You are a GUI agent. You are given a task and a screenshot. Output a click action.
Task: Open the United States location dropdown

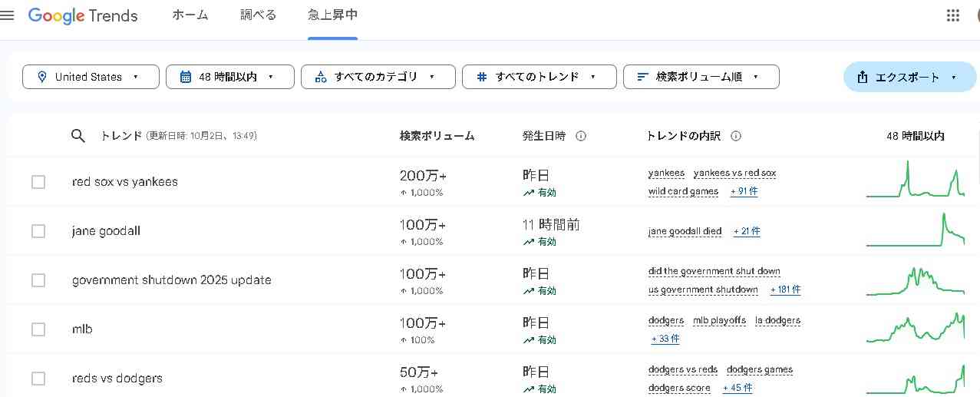[x=91, y=77]
